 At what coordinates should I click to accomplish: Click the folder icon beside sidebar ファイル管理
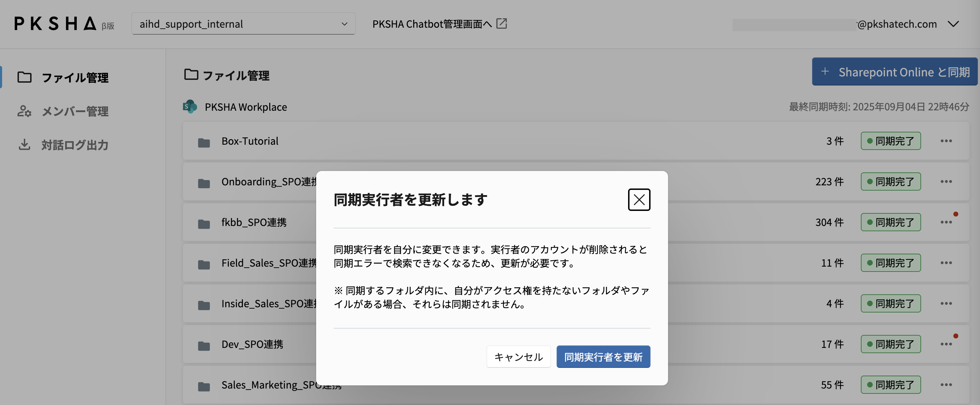pyautogui.click(x=24, y=77)
